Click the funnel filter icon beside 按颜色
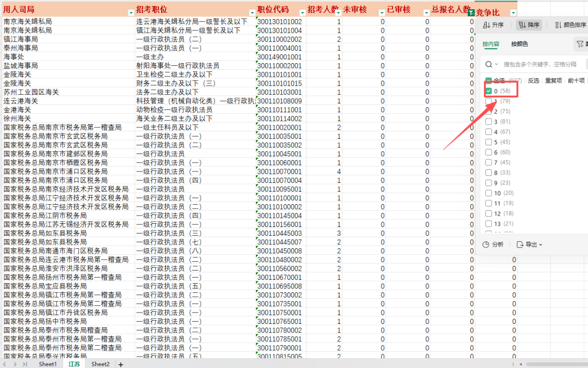The image size is (588, 368). point(580,44)
